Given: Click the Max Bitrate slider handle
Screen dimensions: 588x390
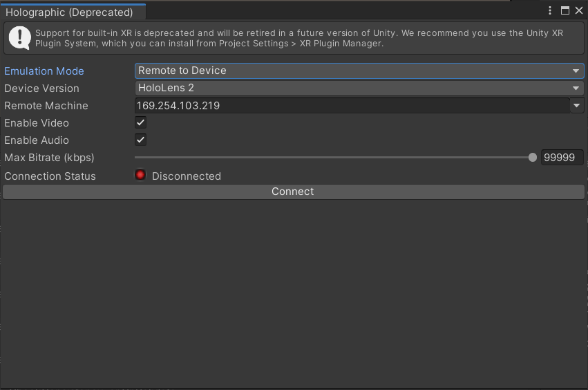Looking at the screenshot, I should [x=533, y=157].
